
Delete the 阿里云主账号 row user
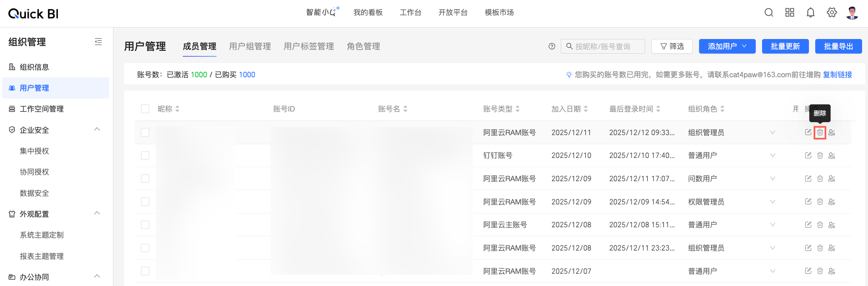coord(820,225)
